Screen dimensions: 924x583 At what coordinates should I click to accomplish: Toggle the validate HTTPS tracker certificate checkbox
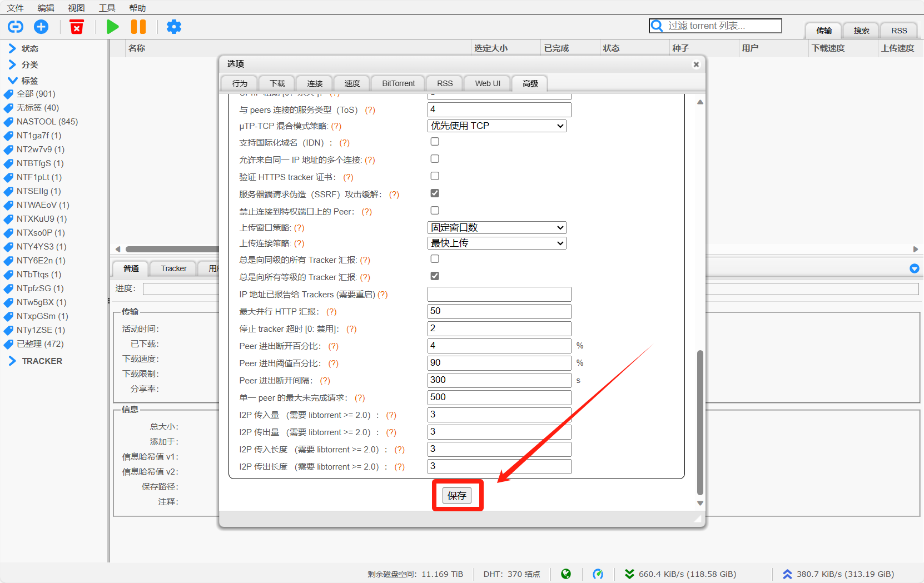click(x=435, y=176)
